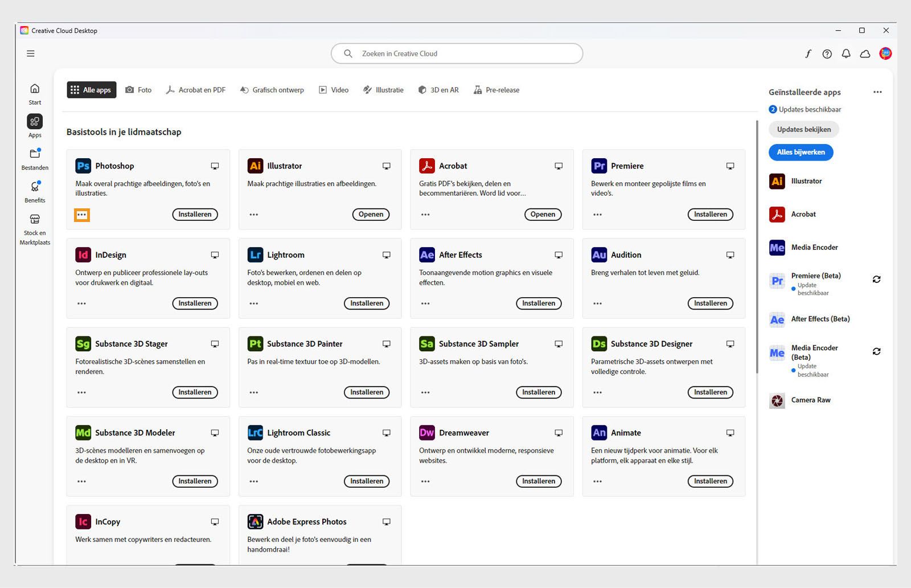Image resolution: width=911 pixels, height=588 pixels.
Task: Switch to the Foto tab
Action: point(138,90)
